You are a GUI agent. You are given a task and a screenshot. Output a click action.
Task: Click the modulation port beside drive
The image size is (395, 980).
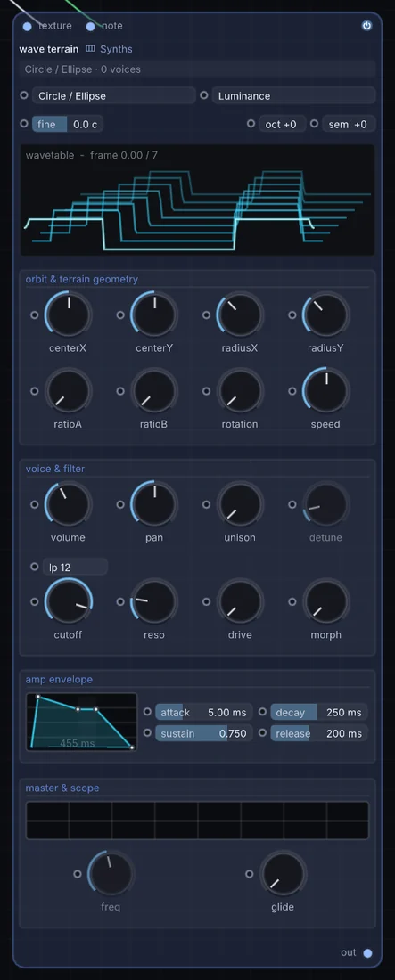[206, 602]
